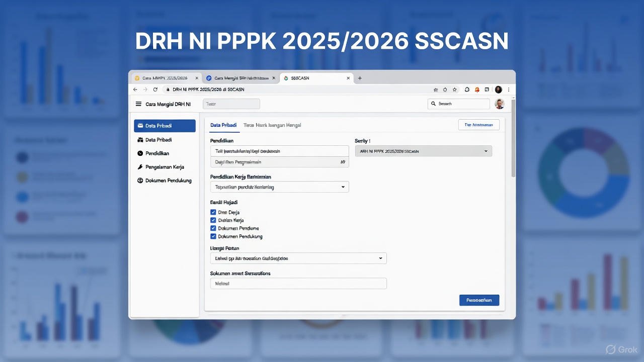
Task: Expand the Lamgal Partan dropdown
Action: point(298,258)
